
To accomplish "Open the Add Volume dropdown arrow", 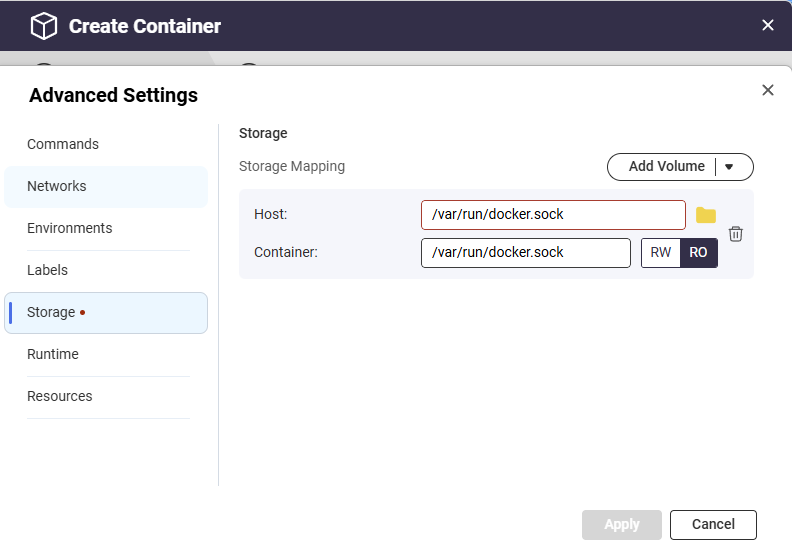I will 729,167.
